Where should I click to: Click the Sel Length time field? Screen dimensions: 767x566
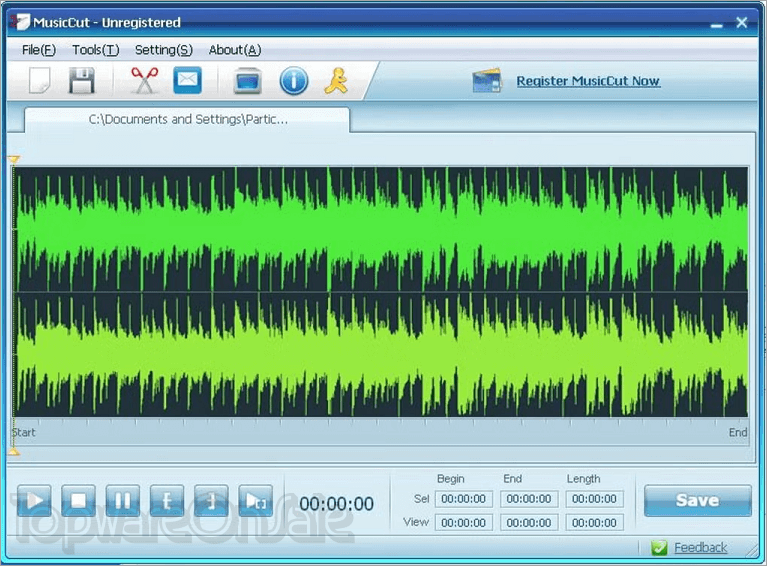click(594, 499)
